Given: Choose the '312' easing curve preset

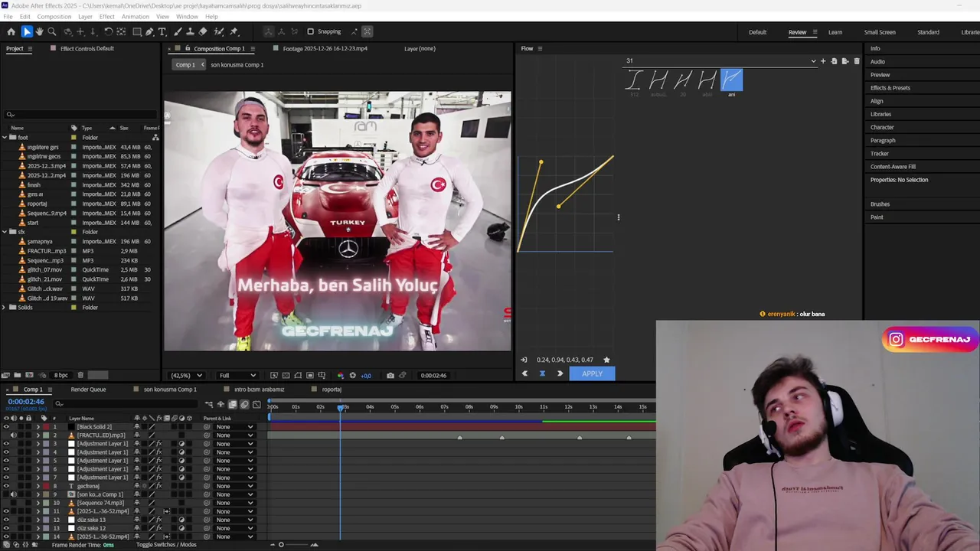Looking at the screenshot, I should (x=633, y=81).
